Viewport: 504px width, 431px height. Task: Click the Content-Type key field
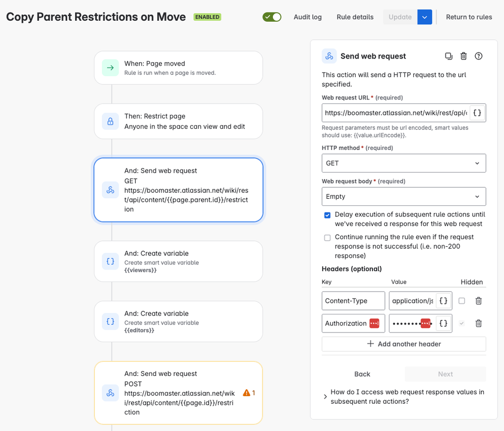353,301
